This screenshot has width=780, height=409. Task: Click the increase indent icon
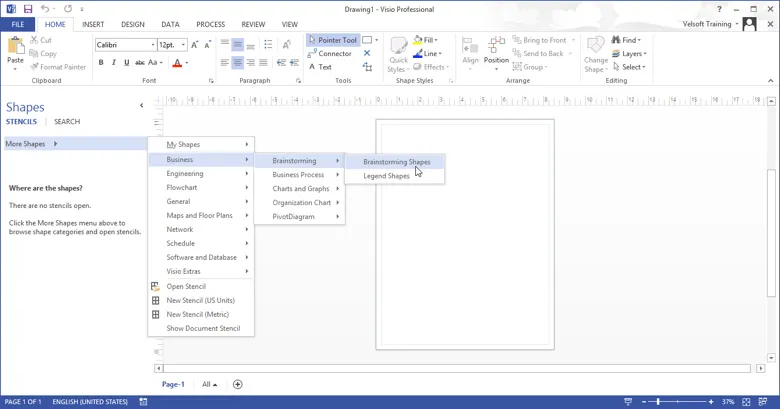[294, 62]
